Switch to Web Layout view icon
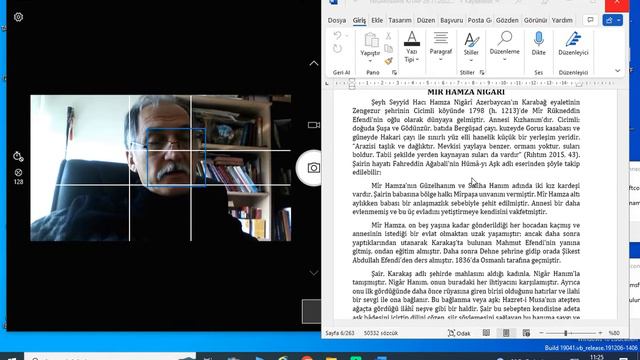 [x=526, y=333]
